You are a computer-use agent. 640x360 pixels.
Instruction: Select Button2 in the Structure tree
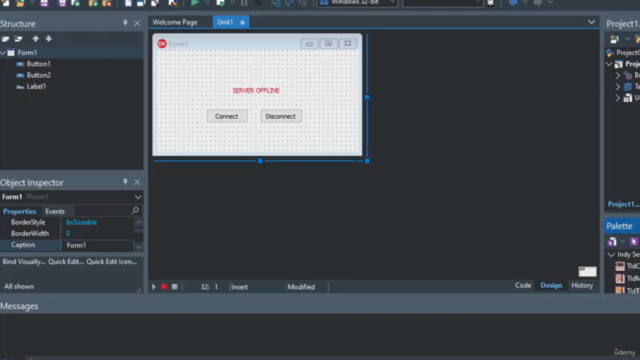point(39,75)
